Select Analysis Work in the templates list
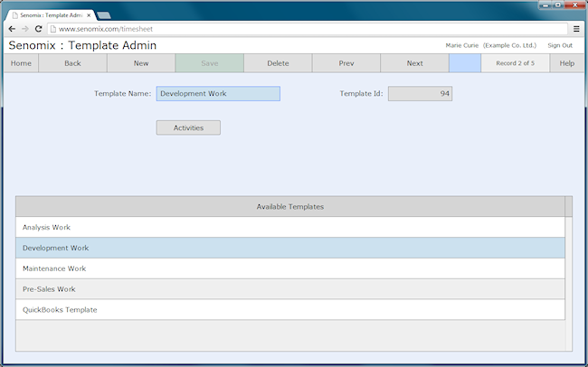 290,227
